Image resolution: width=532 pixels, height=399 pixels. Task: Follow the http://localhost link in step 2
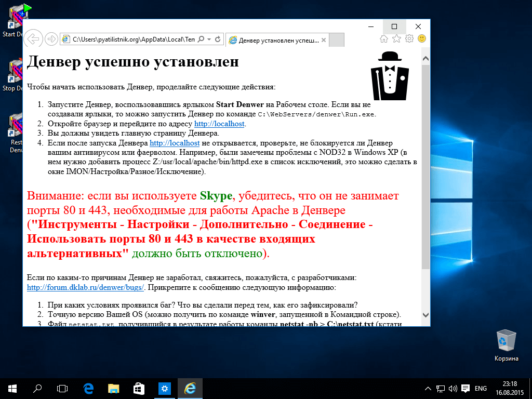point(219,124)
